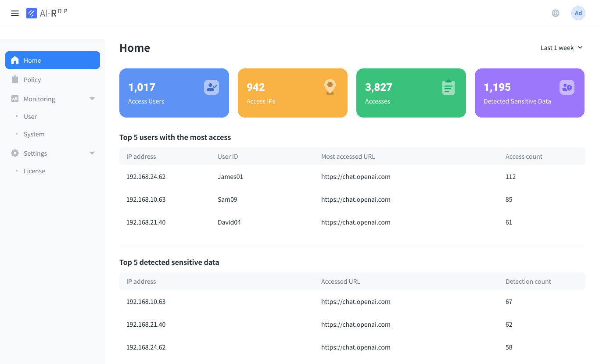Click the Home icon in the sidebar
Viewport: 599px width, 364px height.
[x=14, y=60]
